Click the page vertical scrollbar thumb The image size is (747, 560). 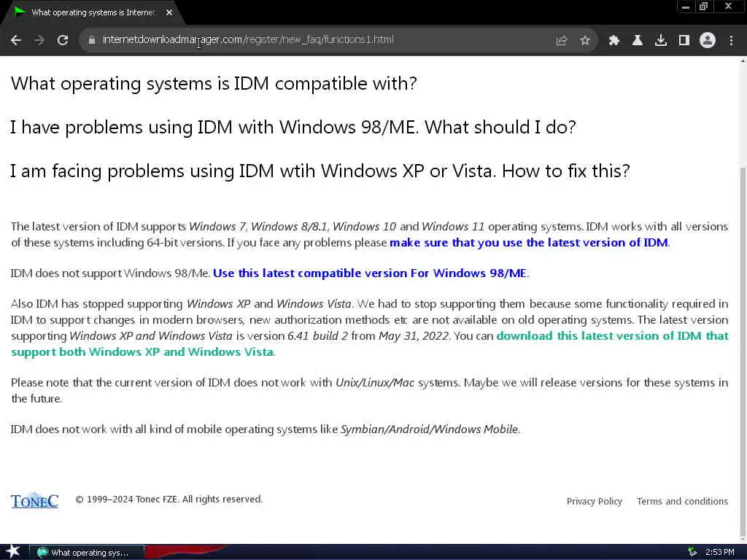click(743, 352)
